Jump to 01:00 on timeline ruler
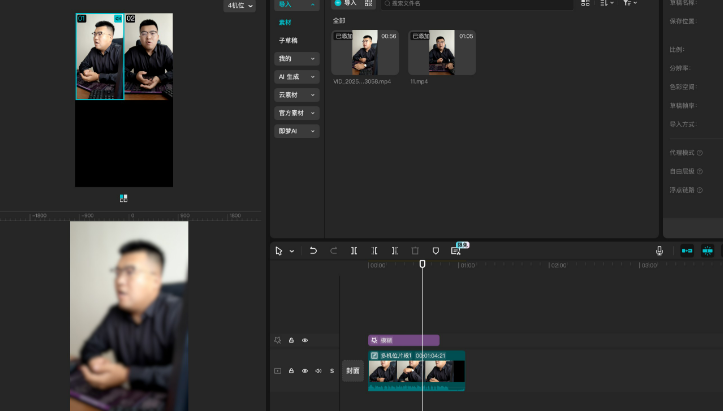This screenshot has width=723, height=411. (x=466, y=265)
